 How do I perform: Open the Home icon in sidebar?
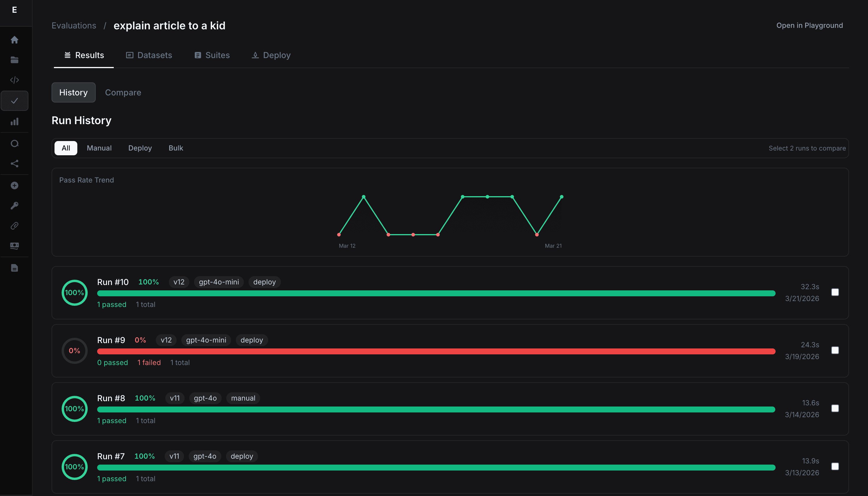[x=15, y=39]
